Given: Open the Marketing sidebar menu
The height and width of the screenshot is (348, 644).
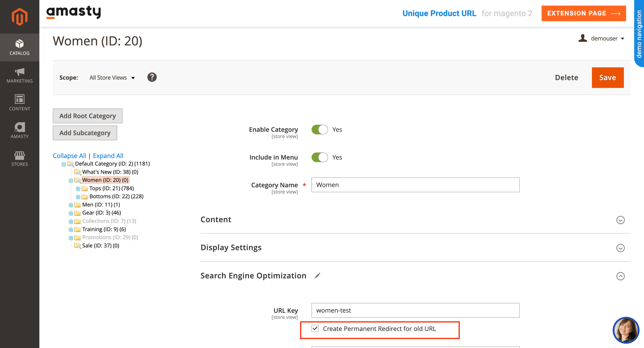Looking at the screenshot, I should click(20, 75).
